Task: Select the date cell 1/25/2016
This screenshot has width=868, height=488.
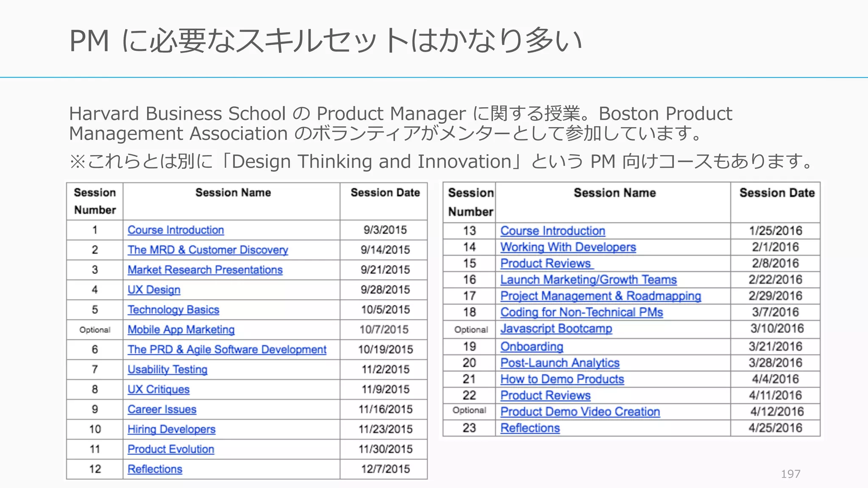Action: [776, 231]
